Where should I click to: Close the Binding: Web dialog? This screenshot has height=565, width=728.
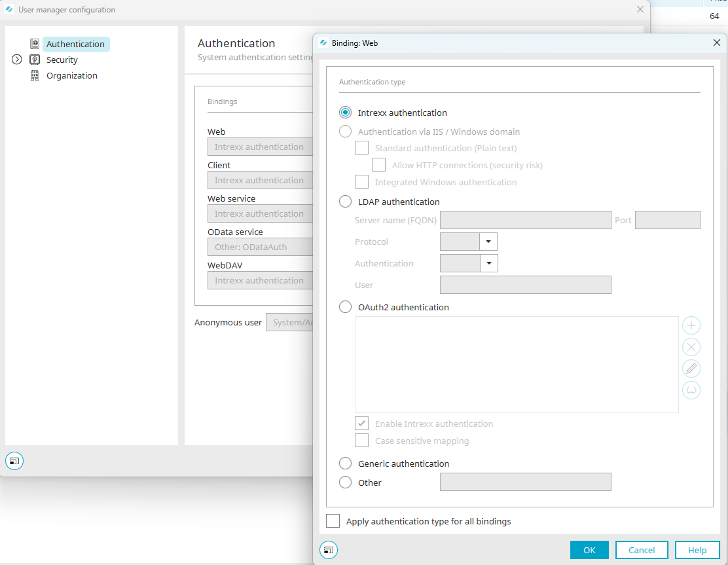coord(717,43)
